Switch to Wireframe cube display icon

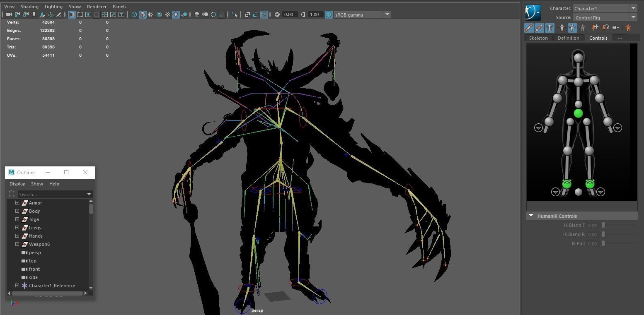pos(134,14)
